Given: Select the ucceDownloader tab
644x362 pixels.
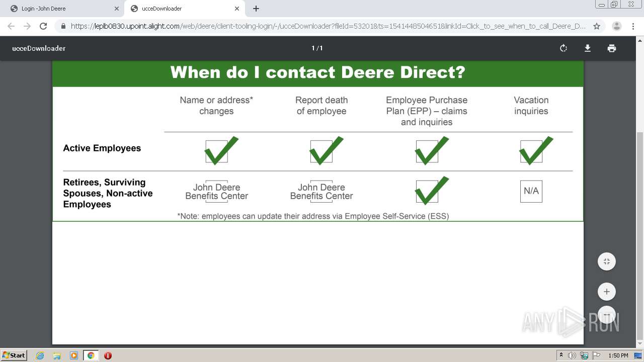Looking at the screenshot, I should pos(185,9).
